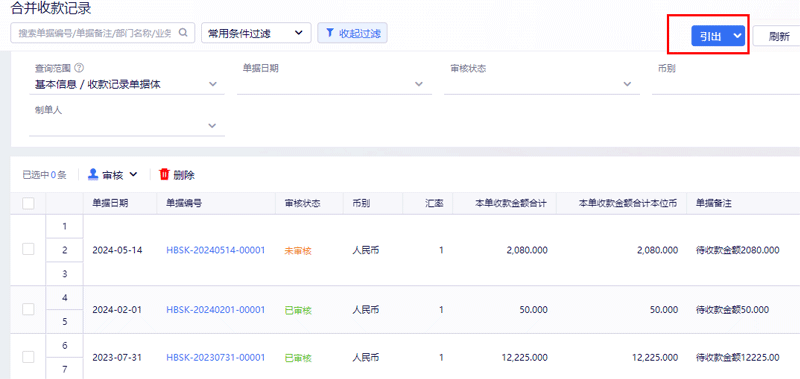Image resolution: width=800 pixels, height=379 pixels.
Task: Open the 常用条件过滤 dropdown
Action: [256, 33]
